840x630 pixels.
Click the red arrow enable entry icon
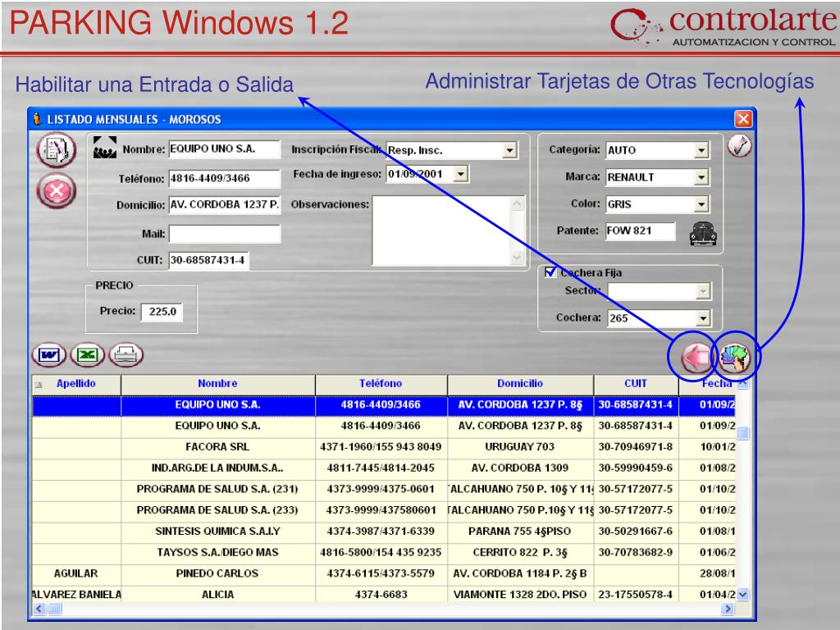point(696,358)
